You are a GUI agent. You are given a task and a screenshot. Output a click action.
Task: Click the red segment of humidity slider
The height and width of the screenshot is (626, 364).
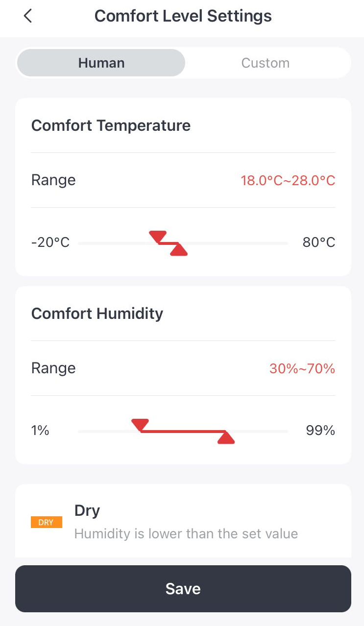coord(183,432)
